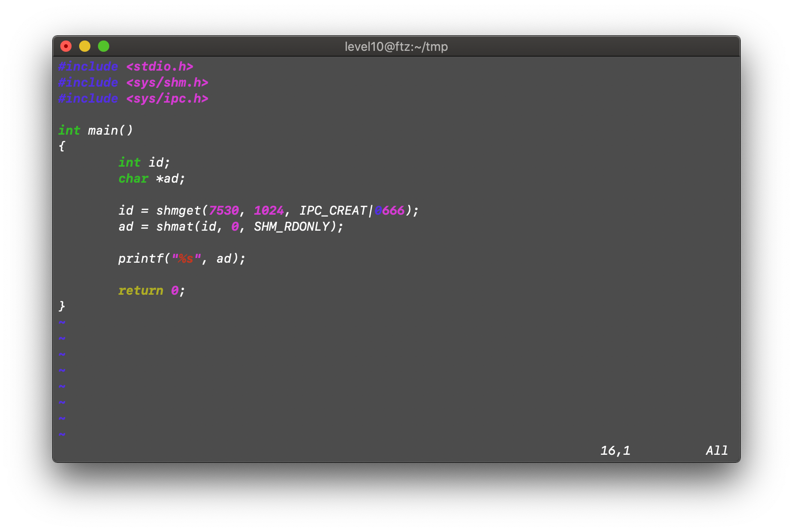Click the int keyword before id;
The height and width of the screenshot is (532, 793).
click(x=129, y=162)
